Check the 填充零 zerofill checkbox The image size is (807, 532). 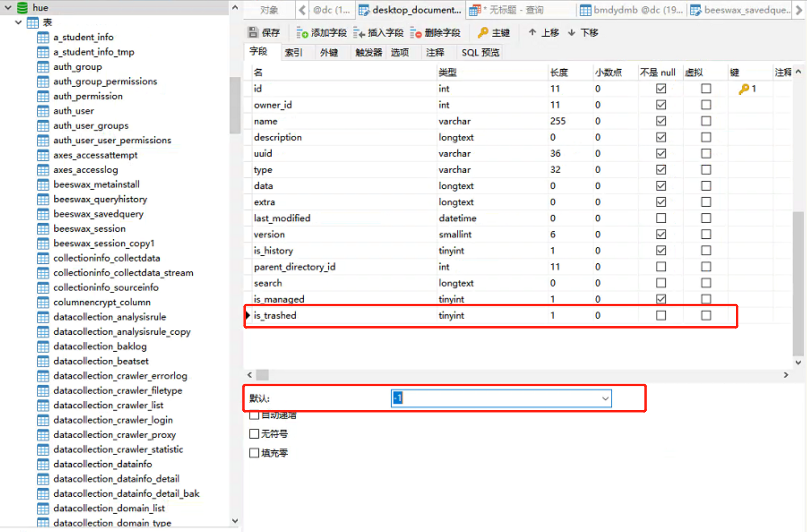254,453
